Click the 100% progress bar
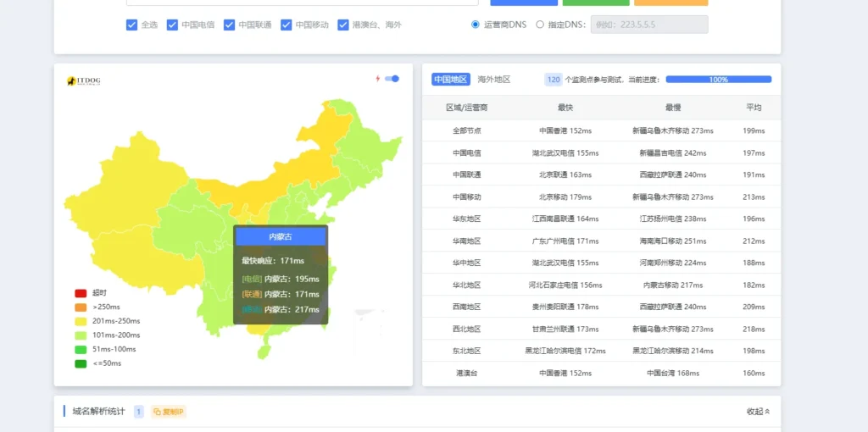 pyautogui.click(x=718, y=80)
